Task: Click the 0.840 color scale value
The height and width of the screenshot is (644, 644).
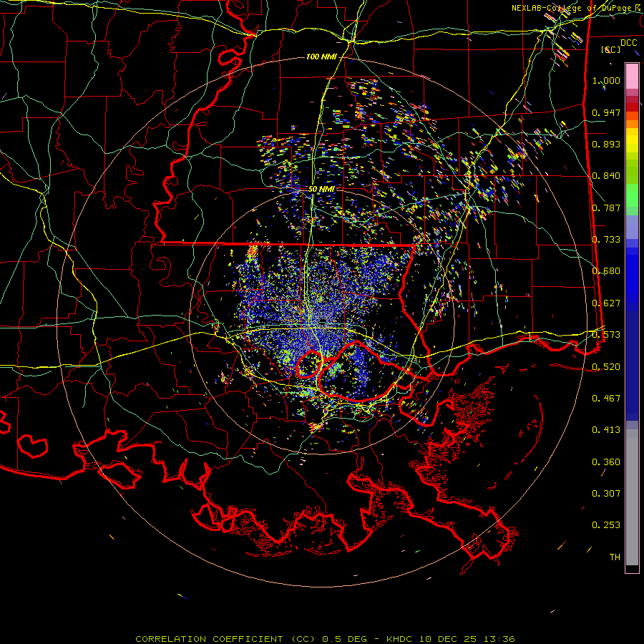Action: coord(606,176)
